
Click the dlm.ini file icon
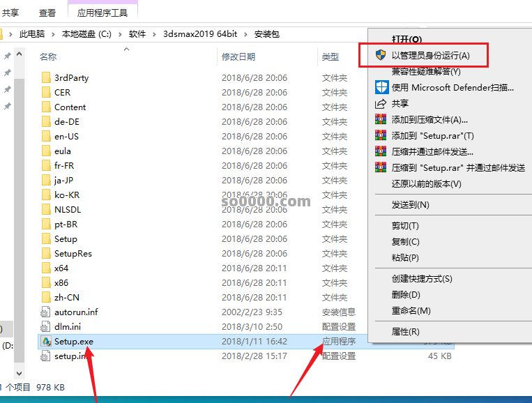coord(46,327)
